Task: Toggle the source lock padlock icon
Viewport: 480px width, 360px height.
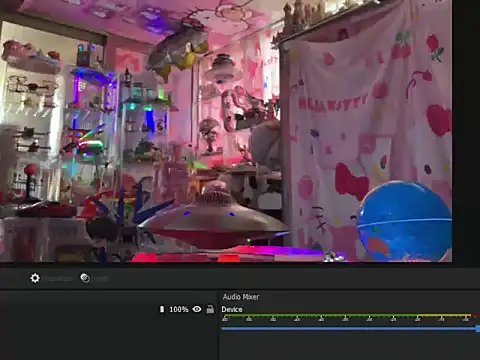Action: [x=210, y=309]
